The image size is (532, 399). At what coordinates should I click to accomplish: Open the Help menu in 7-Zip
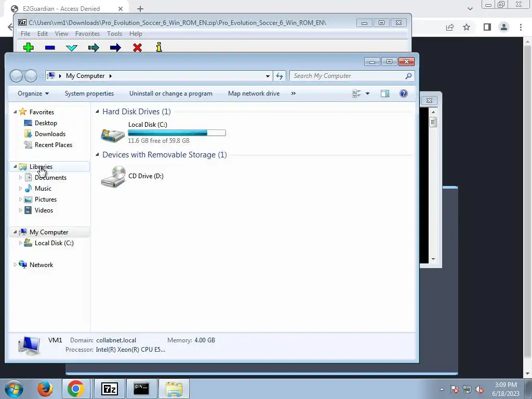[136, 34]
